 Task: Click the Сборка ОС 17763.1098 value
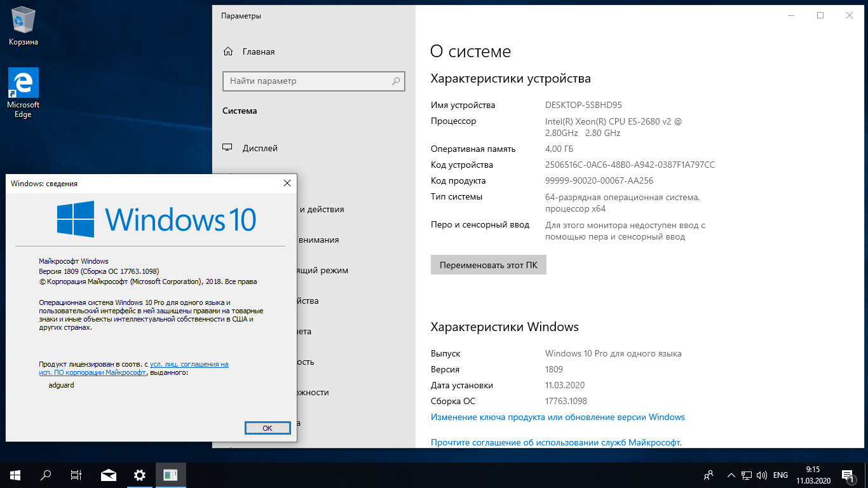(x=566, y=401)
